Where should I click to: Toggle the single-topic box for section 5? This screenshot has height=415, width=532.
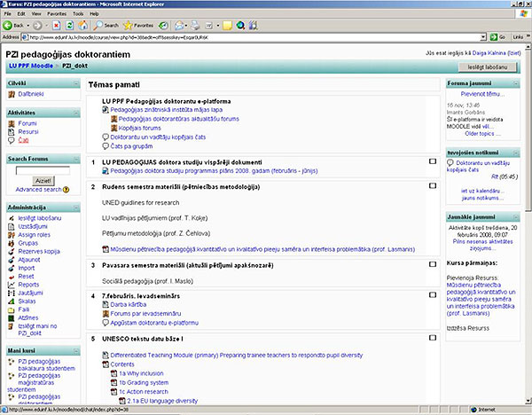click(433, 338)
